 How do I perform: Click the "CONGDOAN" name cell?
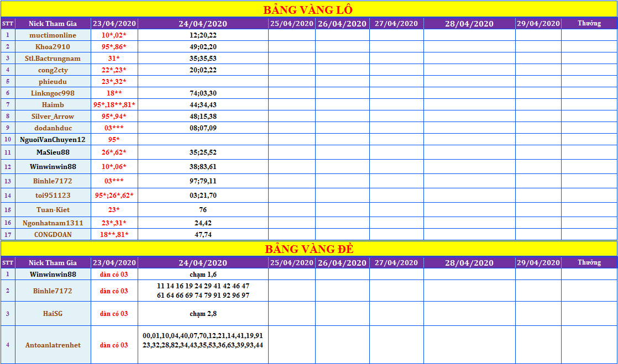point(53,234)
